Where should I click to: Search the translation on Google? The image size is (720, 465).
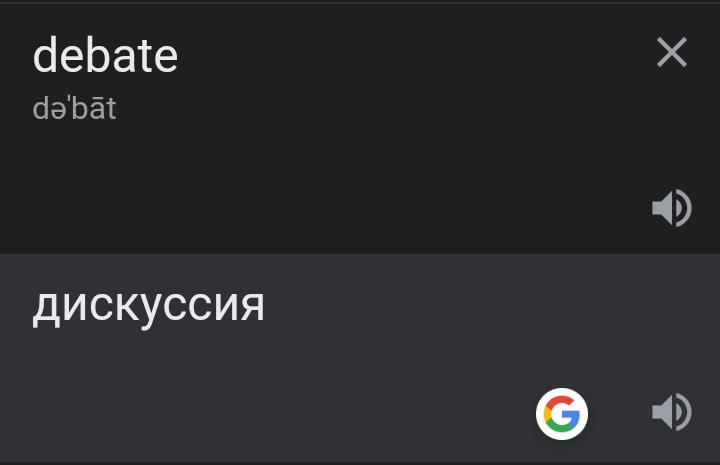pos(562,414)
